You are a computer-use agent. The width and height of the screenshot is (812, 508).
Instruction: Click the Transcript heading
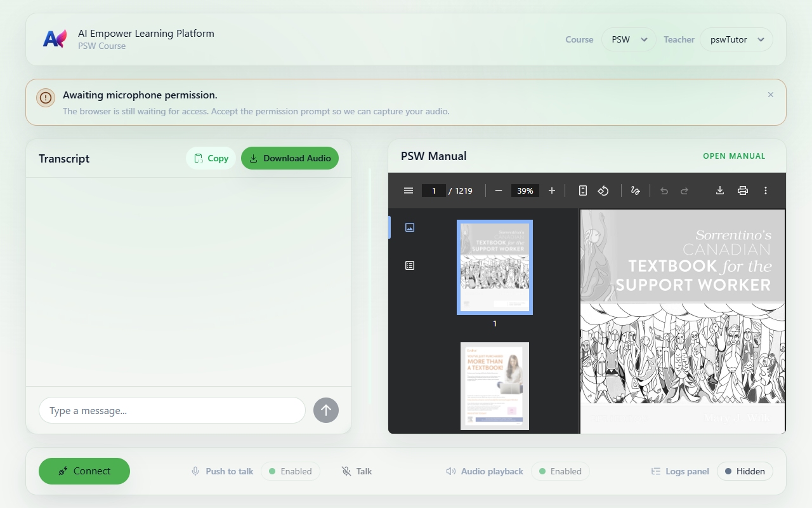(64, 159)
